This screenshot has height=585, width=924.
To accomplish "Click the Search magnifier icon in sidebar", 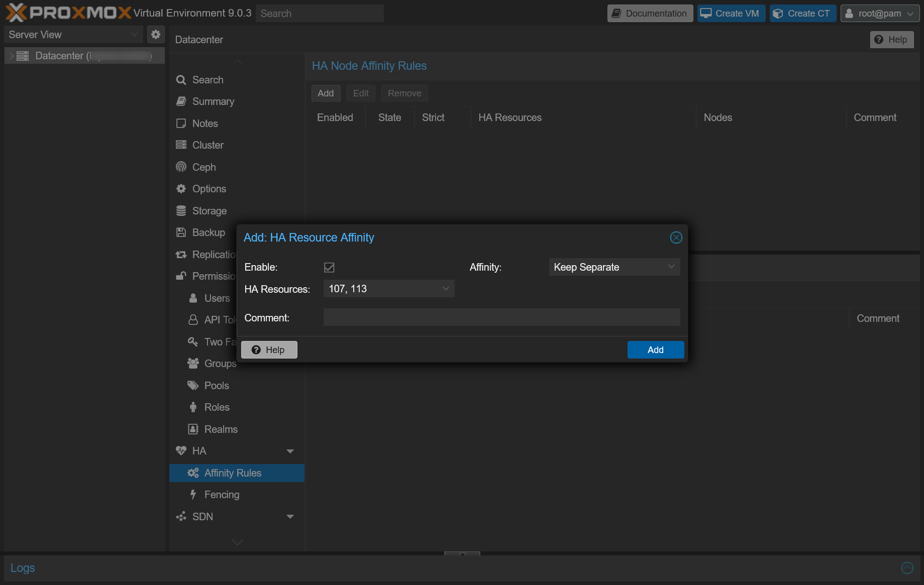I will coord(181,80).
